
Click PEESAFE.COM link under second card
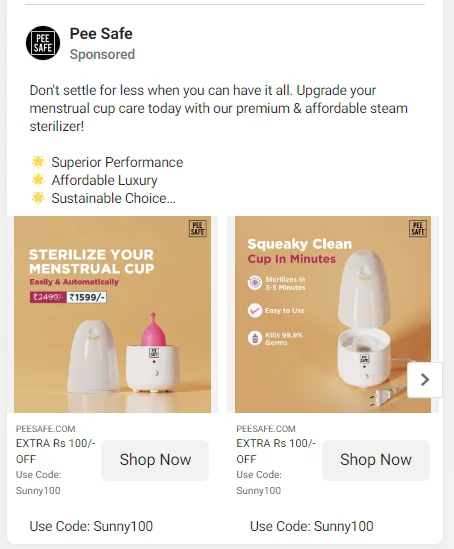266,429
